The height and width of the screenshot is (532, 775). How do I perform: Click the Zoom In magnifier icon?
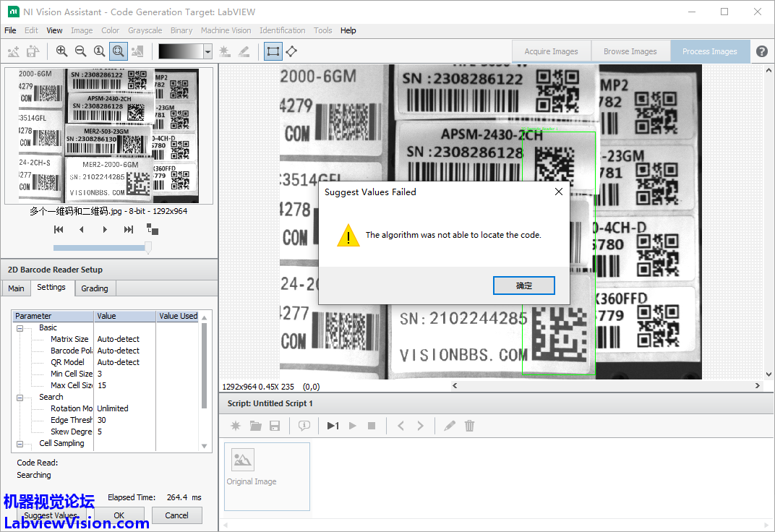pyautogui.click(x=61, y=51)
